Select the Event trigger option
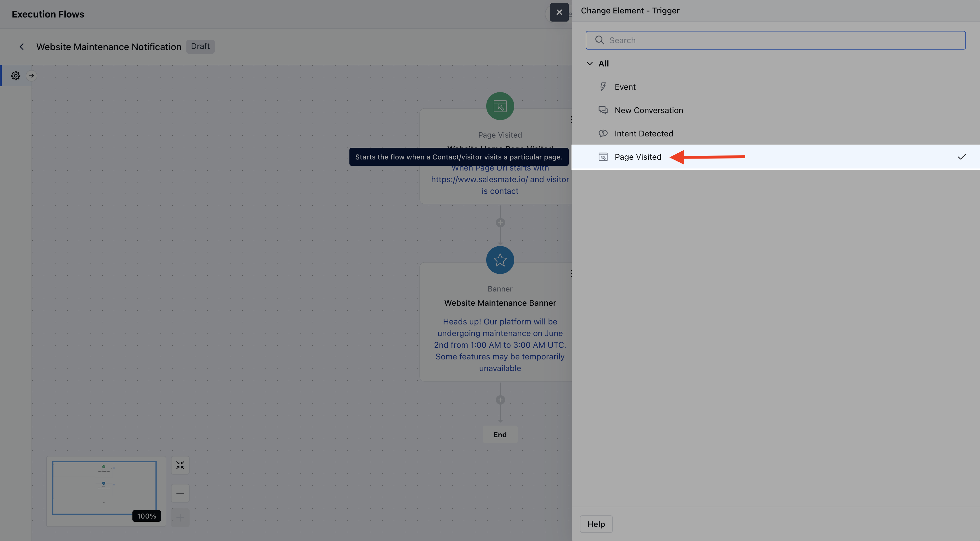The height and width of the screenshot is (541, 980). [625, 87]
